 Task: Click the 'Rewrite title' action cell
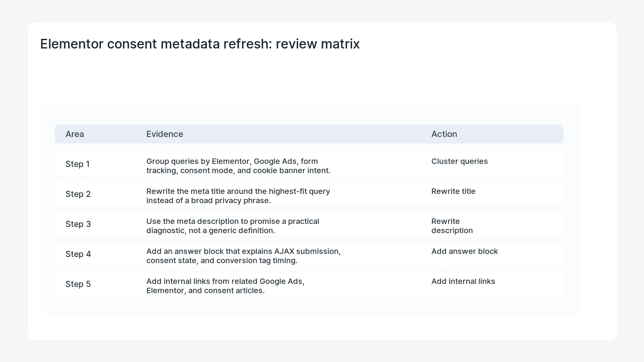coord(453,191)
